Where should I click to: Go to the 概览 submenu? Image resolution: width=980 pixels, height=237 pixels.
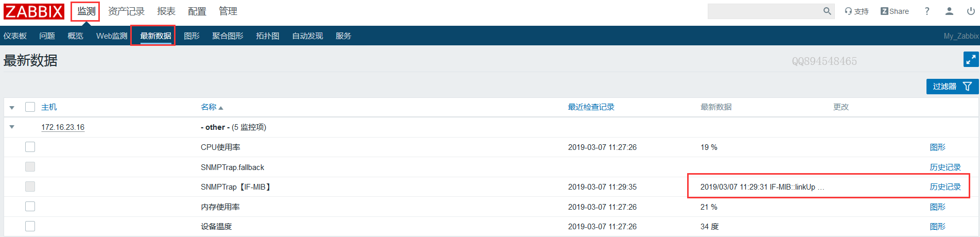75,36
